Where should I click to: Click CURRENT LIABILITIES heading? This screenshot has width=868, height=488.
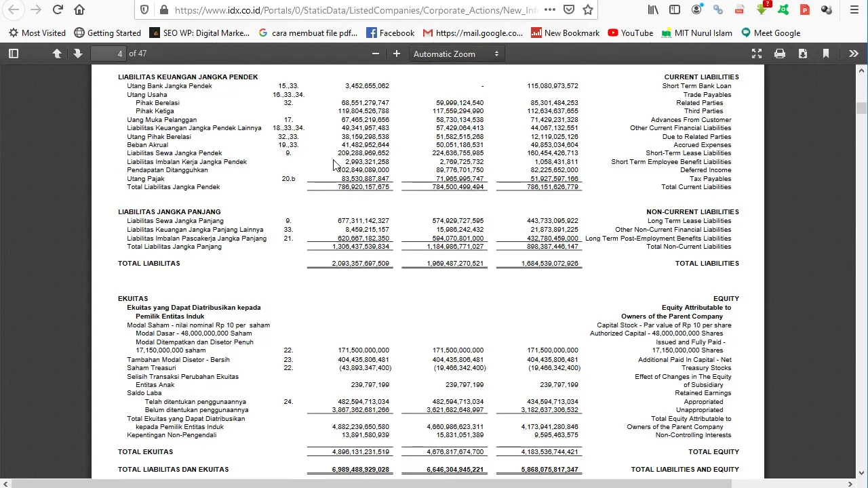pyautogui.click(x=701, y=77)
